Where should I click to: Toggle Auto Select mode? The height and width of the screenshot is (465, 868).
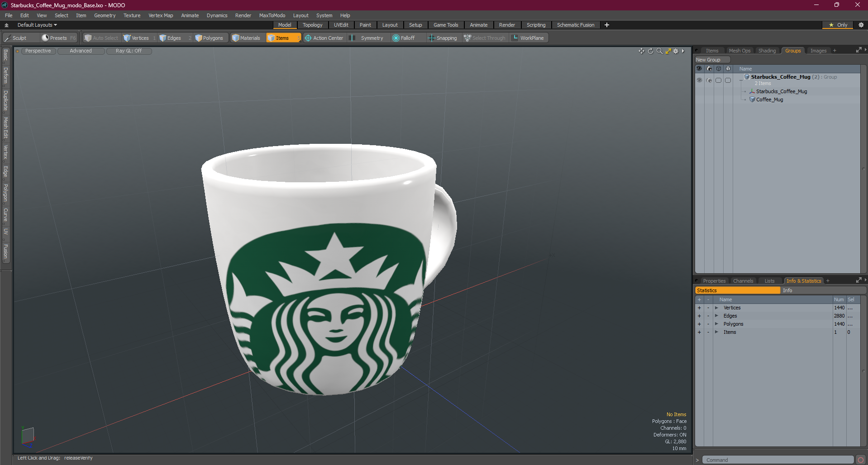101,38
